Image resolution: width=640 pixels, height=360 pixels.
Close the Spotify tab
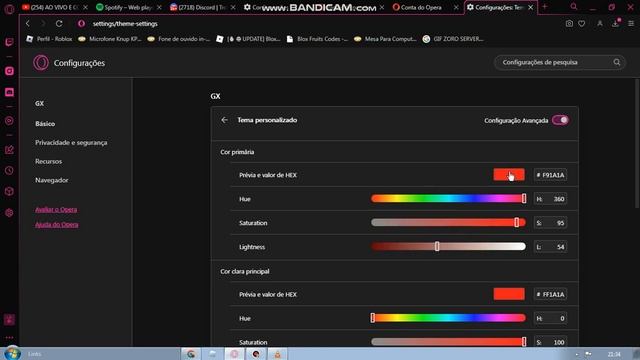coord(159,7)
